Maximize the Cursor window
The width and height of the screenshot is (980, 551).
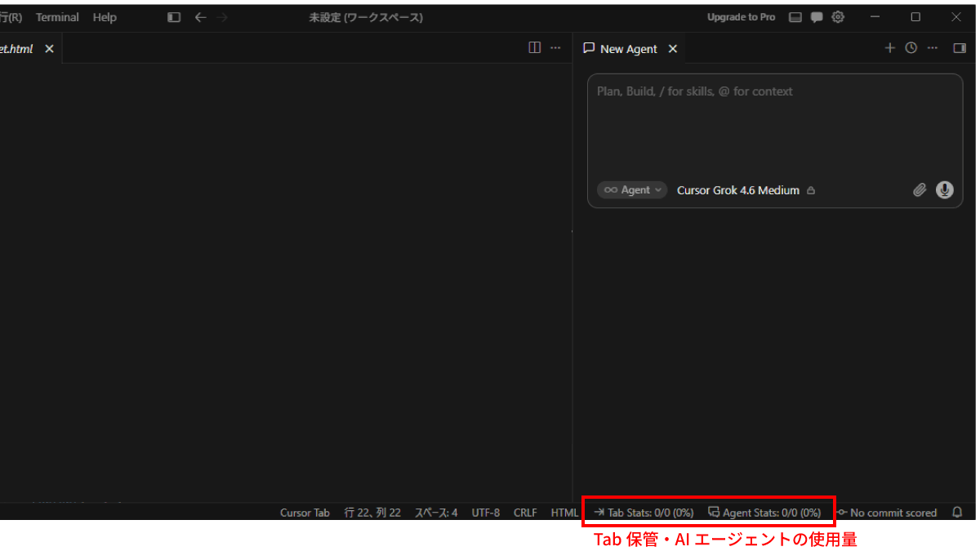915,17
